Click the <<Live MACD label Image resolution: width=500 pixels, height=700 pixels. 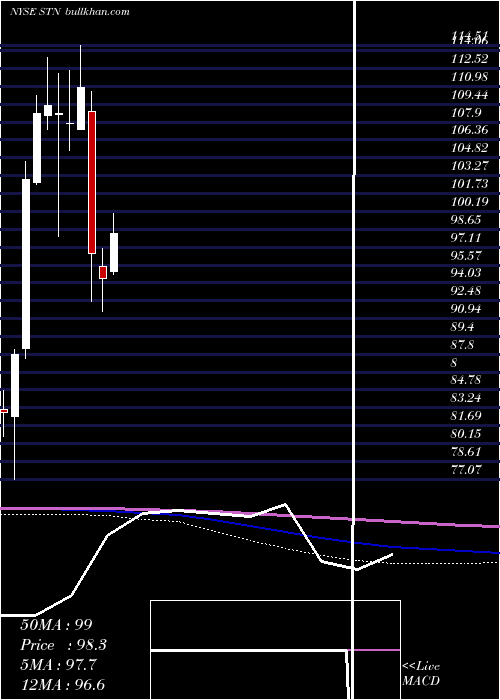point(421,674)
